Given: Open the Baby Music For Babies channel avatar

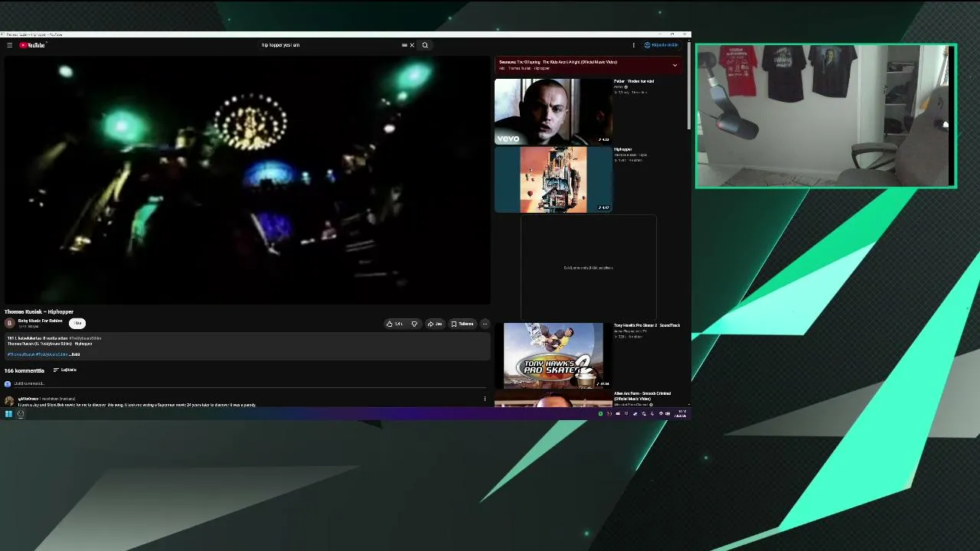Looking at the screenshot, I should pos(10,323).
